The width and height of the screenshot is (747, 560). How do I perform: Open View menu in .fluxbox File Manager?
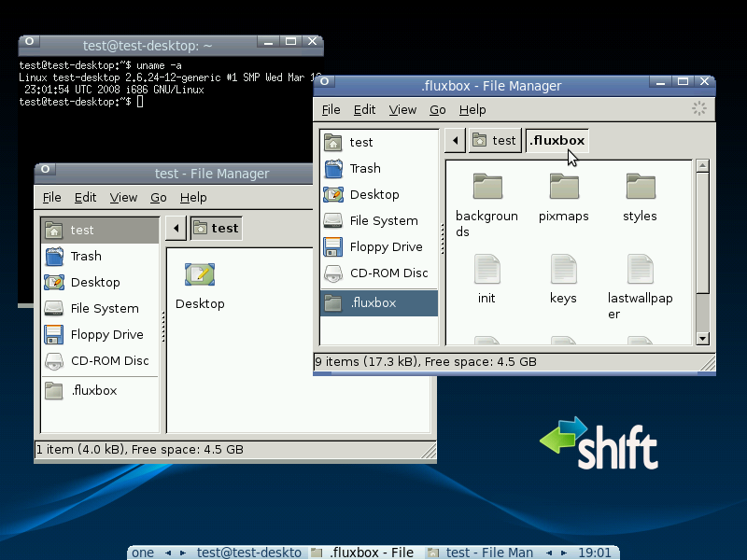point(402,110)
